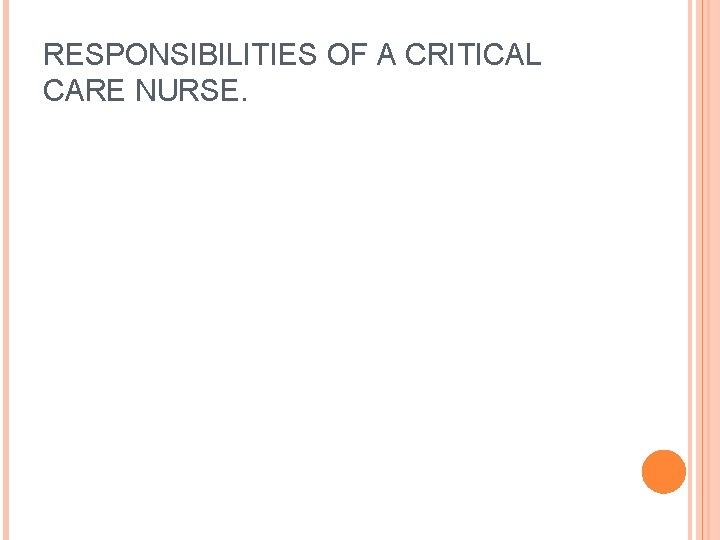Click the word CRITICAL in the title
Image resolution: width=720 pixels, height=540 pixels.
(x=471, y=56)
